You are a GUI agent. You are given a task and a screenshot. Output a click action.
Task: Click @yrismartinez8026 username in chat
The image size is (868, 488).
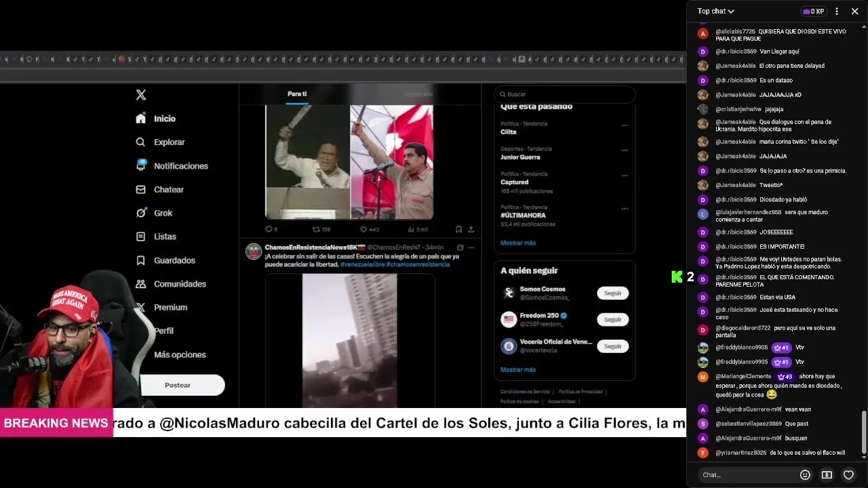(x=741, y=453)
